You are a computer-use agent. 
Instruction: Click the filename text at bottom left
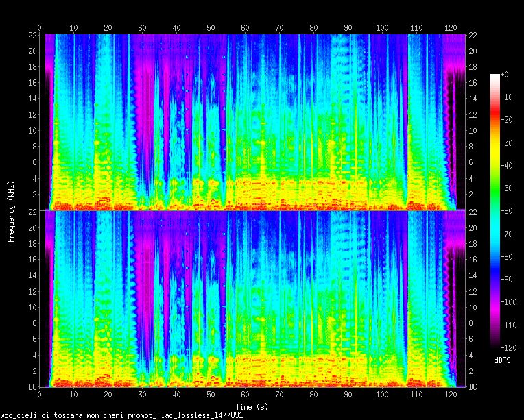(x=121, y=415)
